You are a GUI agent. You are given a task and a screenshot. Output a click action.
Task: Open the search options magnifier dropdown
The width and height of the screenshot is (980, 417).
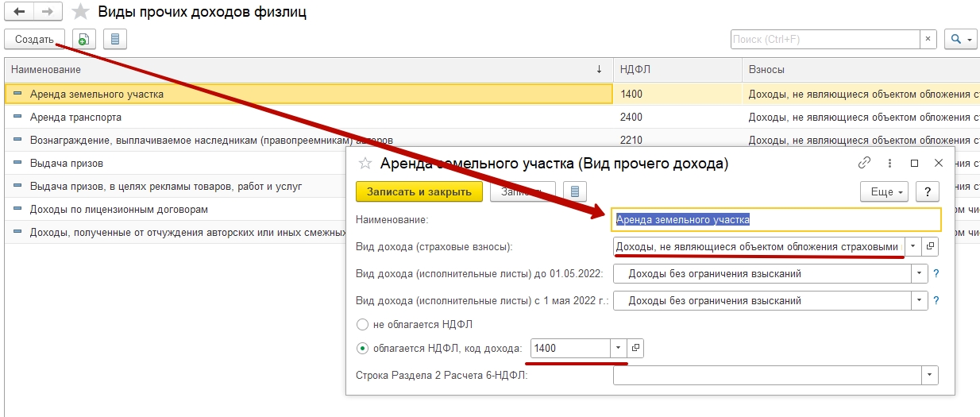960,39
